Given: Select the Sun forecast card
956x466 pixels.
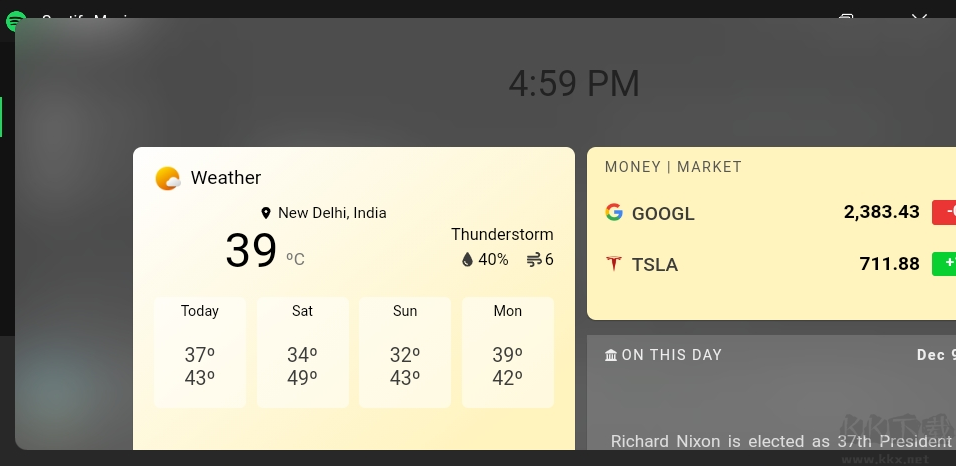Looking at the screenshot, I should tap(405, 352).
